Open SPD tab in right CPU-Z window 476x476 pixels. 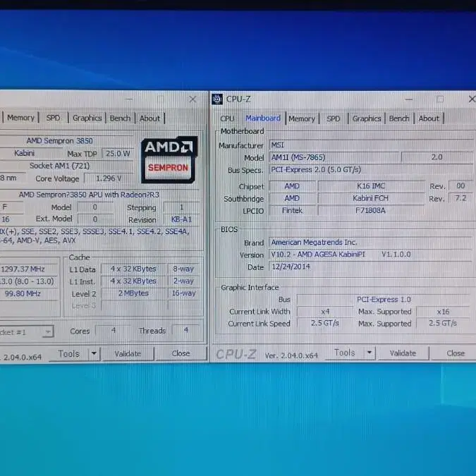333,118
